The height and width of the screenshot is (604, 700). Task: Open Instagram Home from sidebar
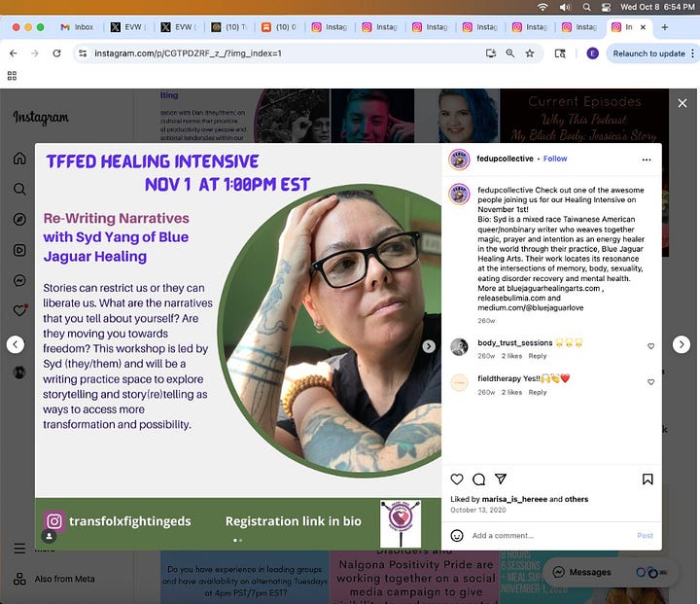pos(19,159)
